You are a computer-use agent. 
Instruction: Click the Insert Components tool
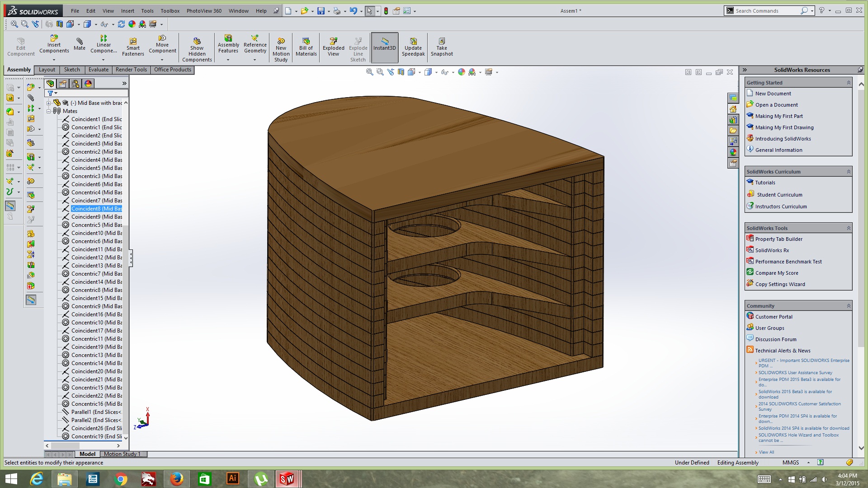point(54,44)
